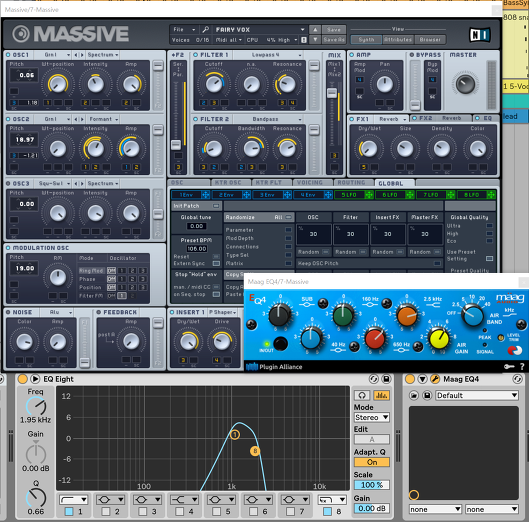Click the Init Patch button
This screenshot has height=522, width=529.
click(x=196, y=206)
